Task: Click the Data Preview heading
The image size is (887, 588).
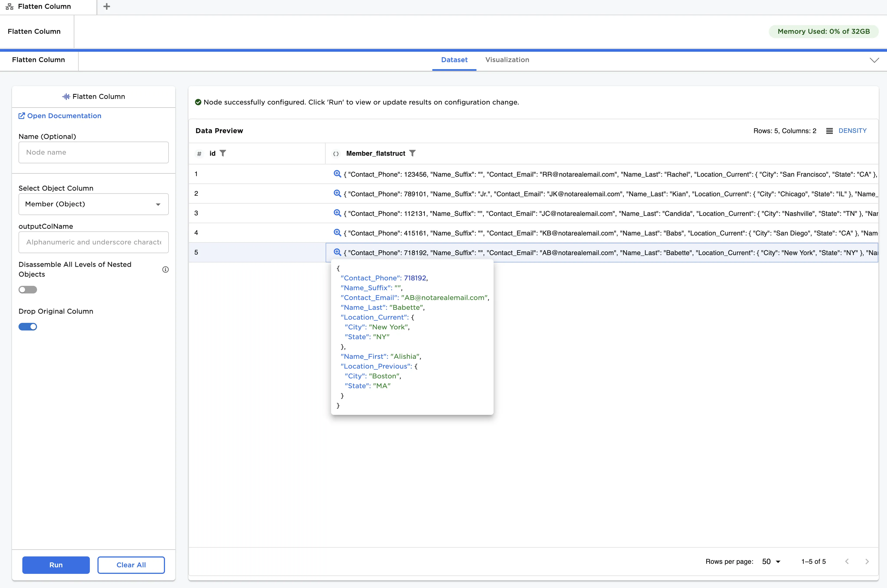Action: (x=219, y=131)
